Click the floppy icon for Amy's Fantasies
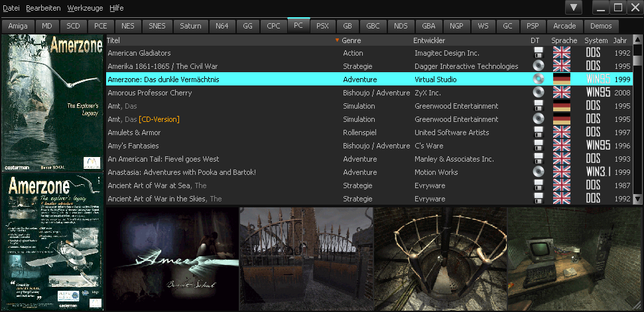 [x=538, y=146]
